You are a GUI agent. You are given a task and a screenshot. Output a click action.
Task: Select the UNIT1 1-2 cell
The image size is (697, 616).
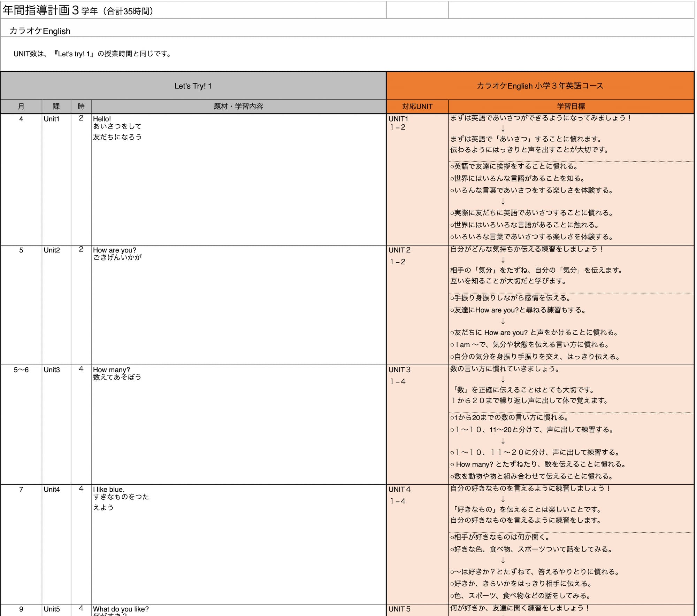pyautogui.click(x=418, y=180)
